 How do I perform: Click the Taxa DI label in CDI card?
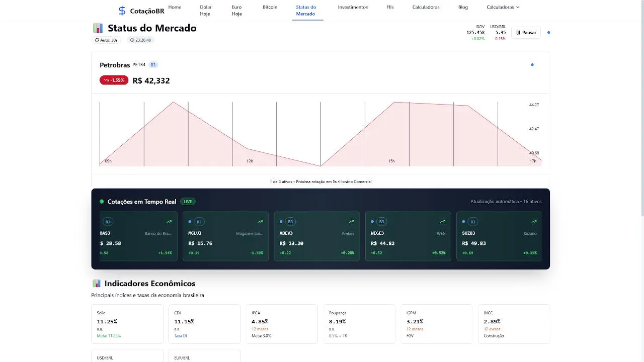tap(181, 336)
